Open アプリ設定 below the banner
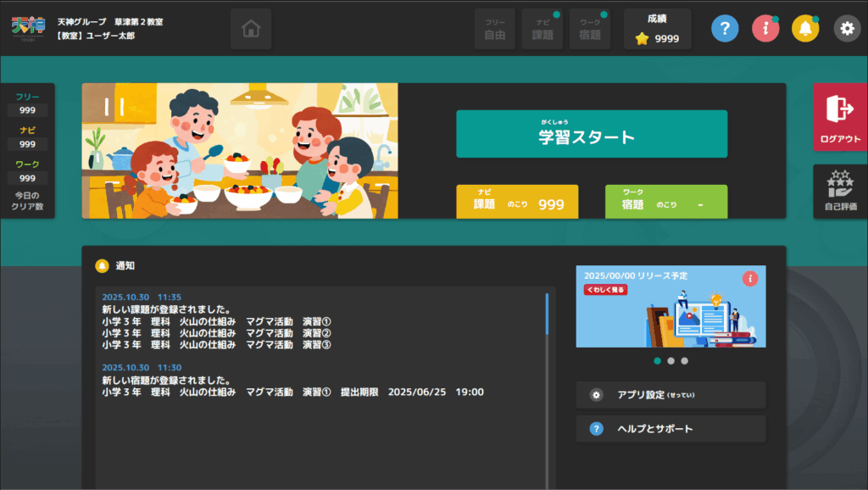The width and height of the screenshot is (868, 490). [x=670, y=394]
